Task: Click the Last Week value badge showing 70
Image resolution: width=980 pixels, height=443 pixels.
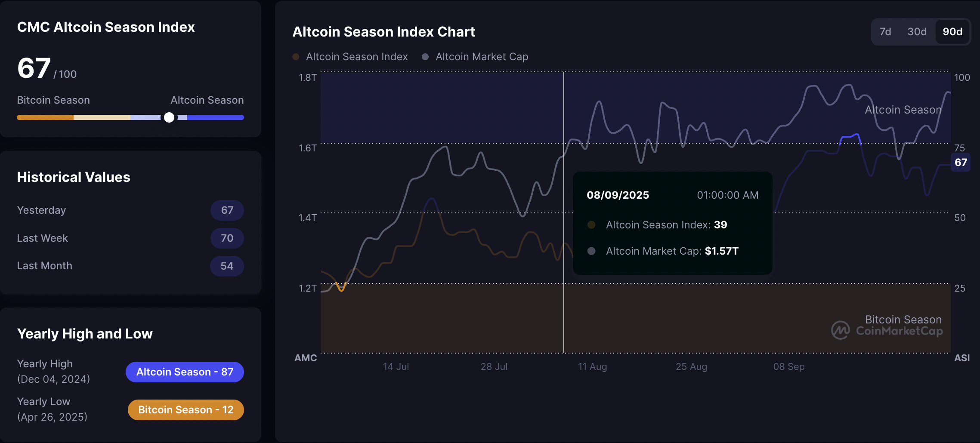Action: (227, 238)
